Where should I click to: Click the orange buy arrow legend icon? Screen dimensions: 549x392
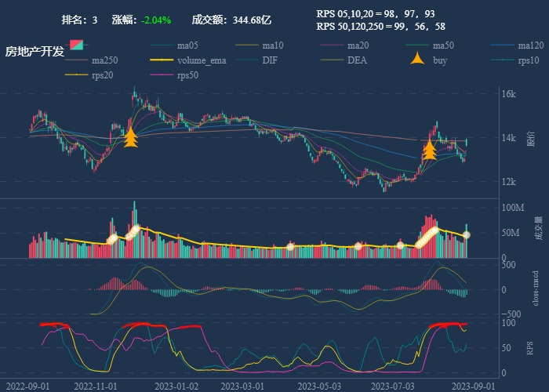tap(419, 60)
